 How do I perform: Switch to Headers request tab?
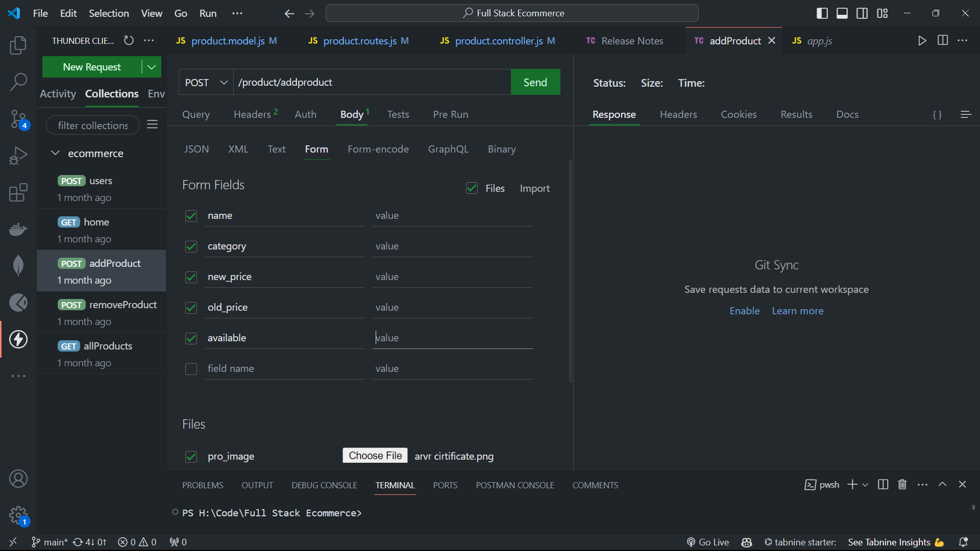pos(255,114)
